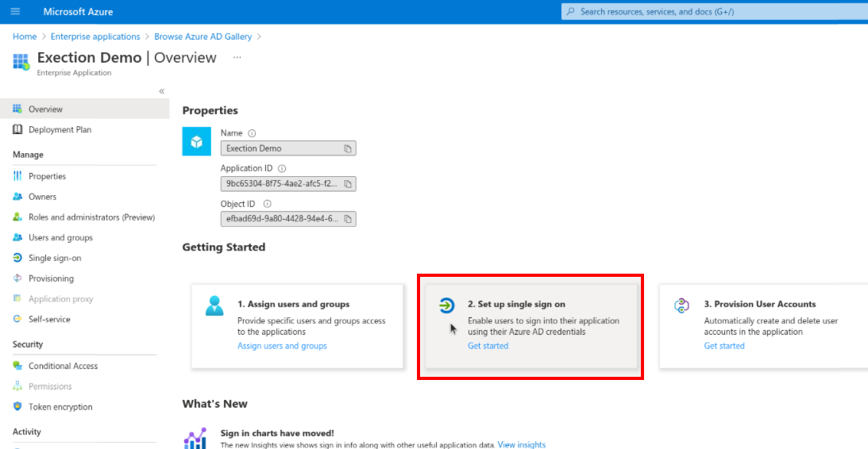Click the Overview sidebar icon
The height and width of the screenshot is (449, 868).
pos(17,109)
